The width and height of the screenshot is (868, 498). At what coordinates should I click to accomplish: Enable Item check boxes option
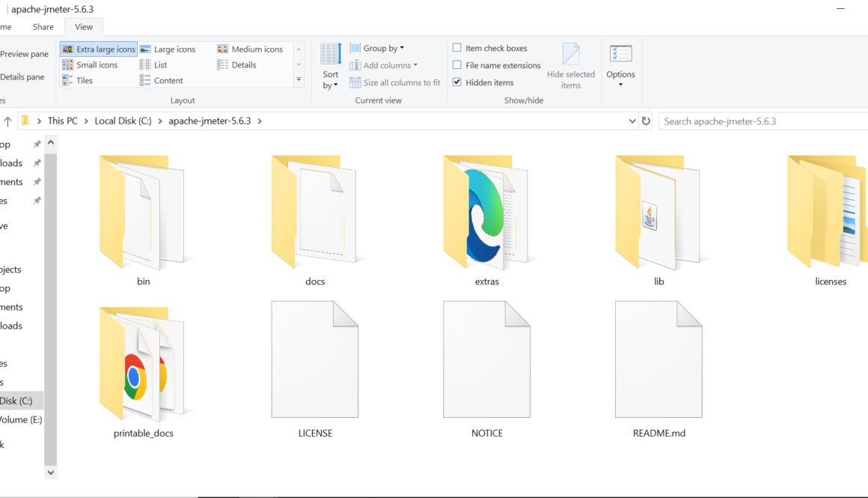[457, 48]
